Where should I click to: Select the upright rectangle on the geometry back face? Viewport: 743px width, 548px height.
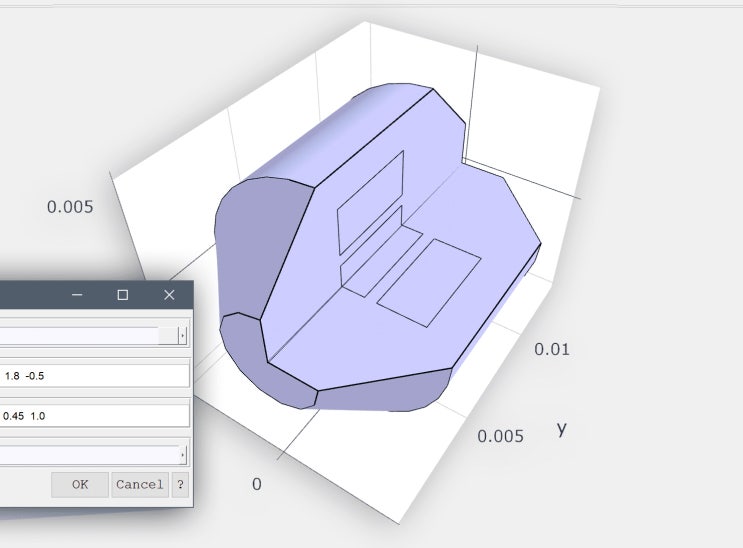(x=371, y=203)
